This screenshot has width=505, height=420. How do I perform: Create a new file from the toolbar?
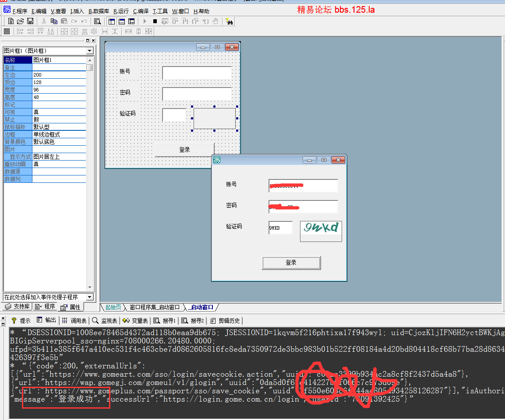tap(11, 21)
